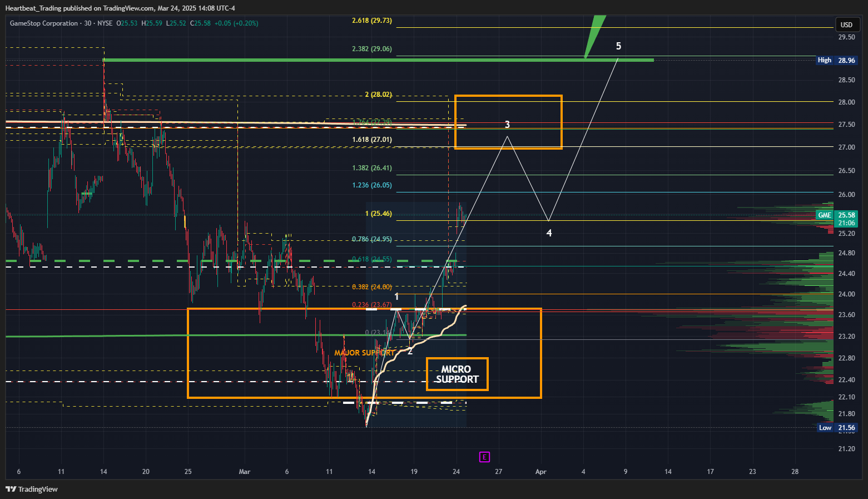
Task: Click wave label 5 near the high line
Action: pyautogui.click(x=619, y=46)
